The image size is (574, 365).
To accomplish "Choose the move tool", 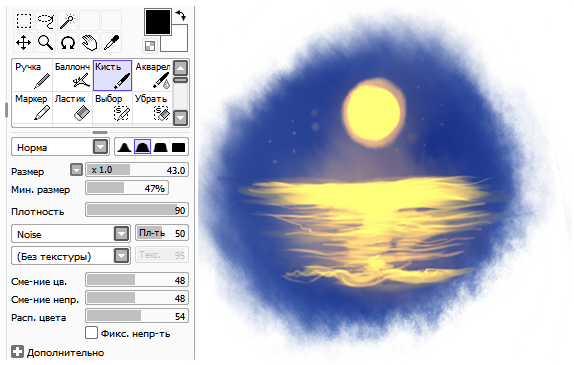I will 24,42.
